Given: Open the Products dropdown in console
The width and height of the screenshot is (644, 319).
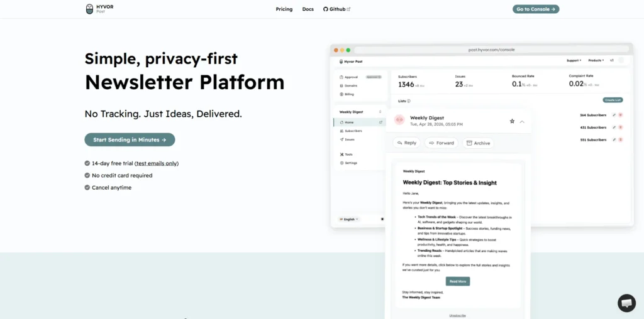Looking at the screenshot, I should tap(596, 60).
